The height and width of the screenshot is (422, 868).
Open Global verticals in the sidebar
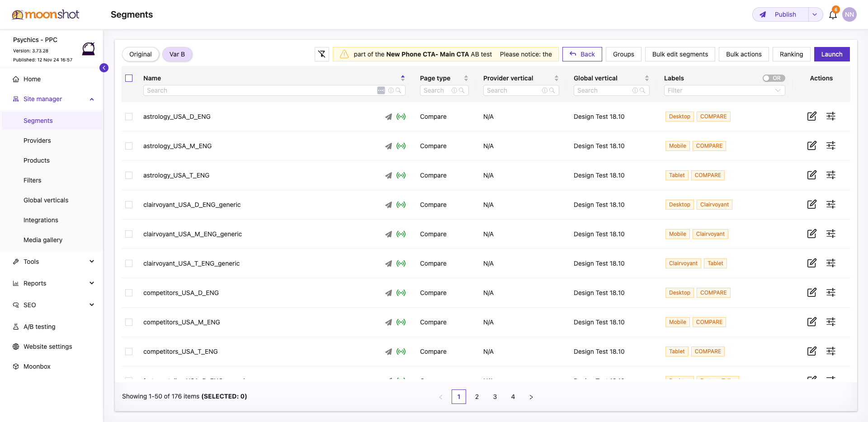[46, 200]
